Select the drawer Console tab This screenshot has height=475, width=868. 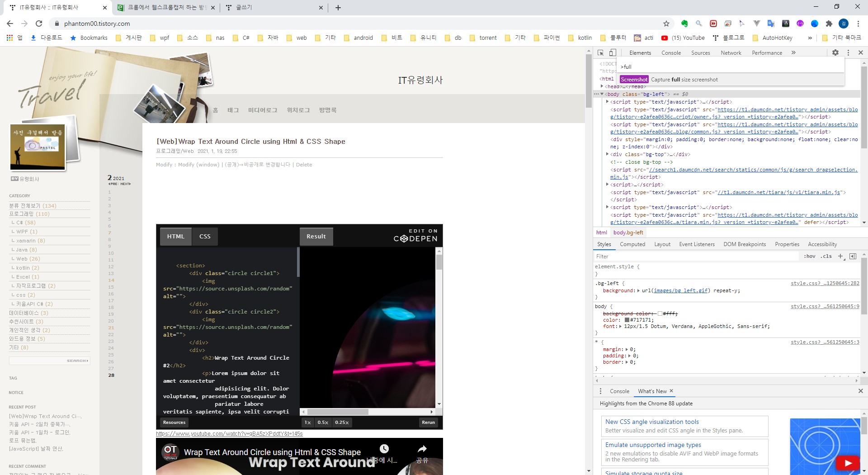[619, 391]
